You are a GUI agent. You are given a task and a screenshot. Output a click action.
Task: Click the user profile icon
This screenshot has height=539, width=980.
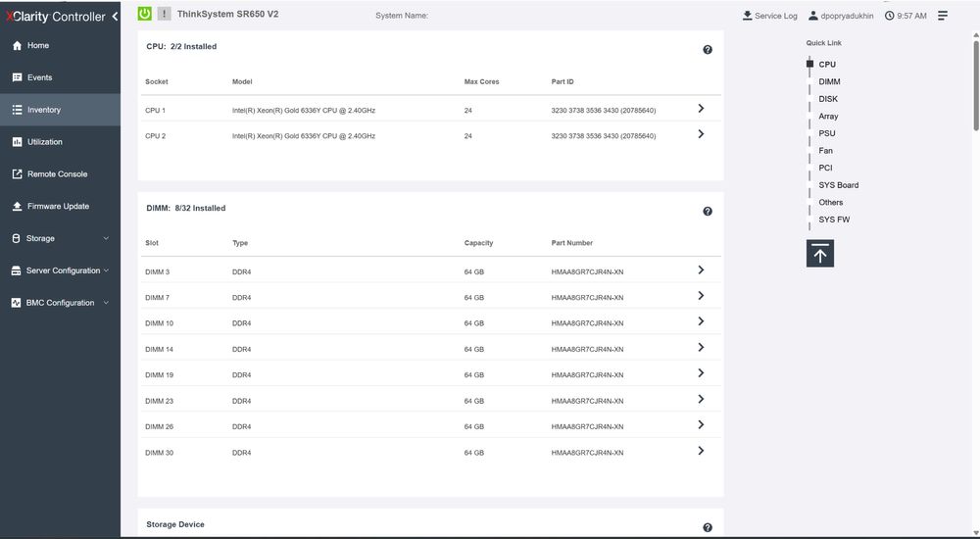[813, 16]
